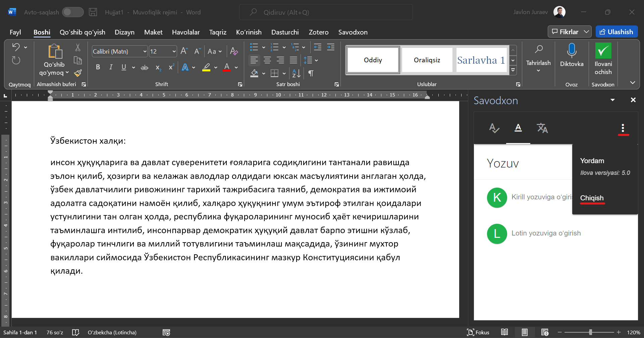644x338 pixels.
Task: Click the Format Painter brush icon
Action: click(x=78, y=73)
